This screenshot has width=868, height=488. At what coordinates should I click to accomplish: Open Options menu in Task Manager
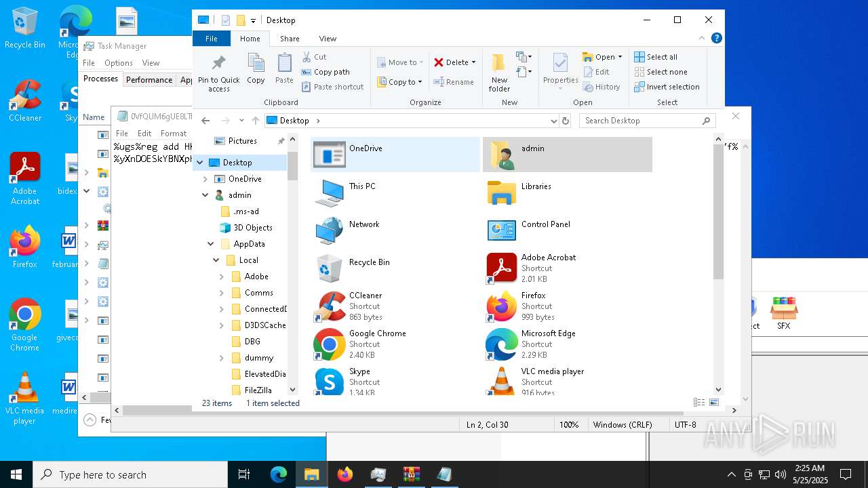119,63
